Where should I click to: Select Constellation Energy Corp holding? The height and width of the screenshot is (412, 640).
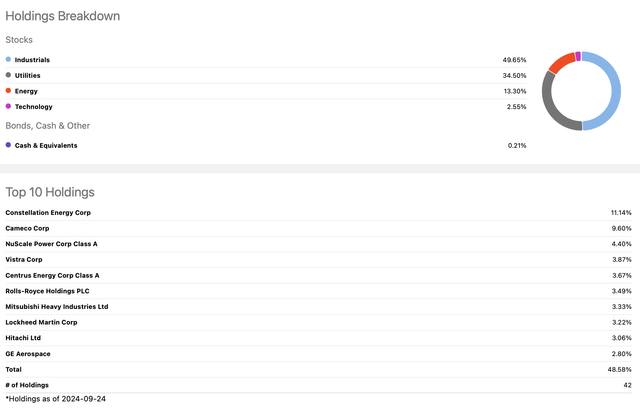coord(49,213)
